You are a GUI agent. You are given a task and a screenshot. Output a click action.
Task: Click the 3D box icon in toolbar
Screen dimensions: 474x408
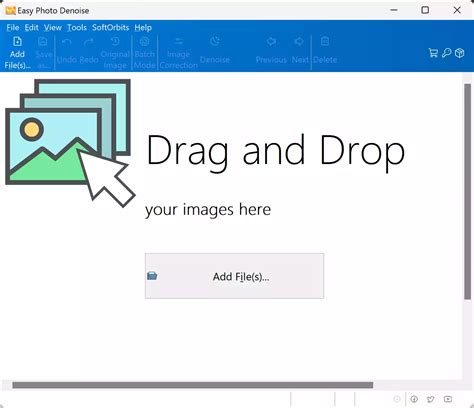click(x=460, y=53)
